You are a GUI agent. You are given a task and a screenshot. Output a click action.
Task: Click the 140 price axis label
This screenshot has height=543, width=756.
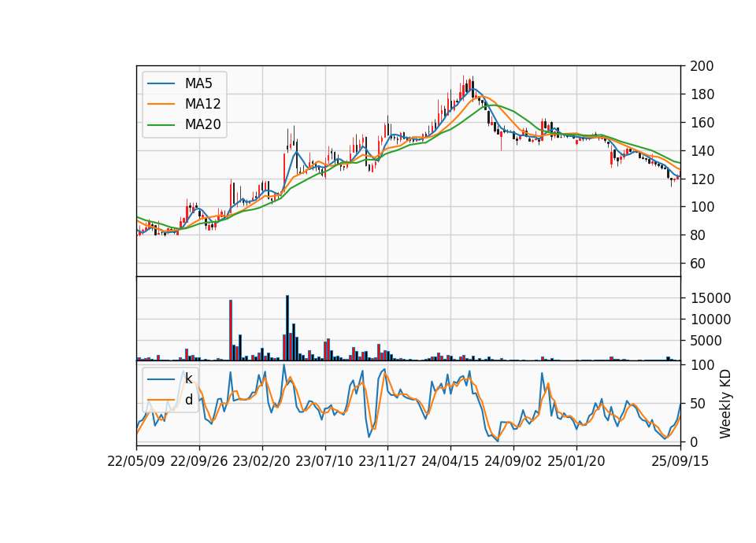click(x=702, y=151)
